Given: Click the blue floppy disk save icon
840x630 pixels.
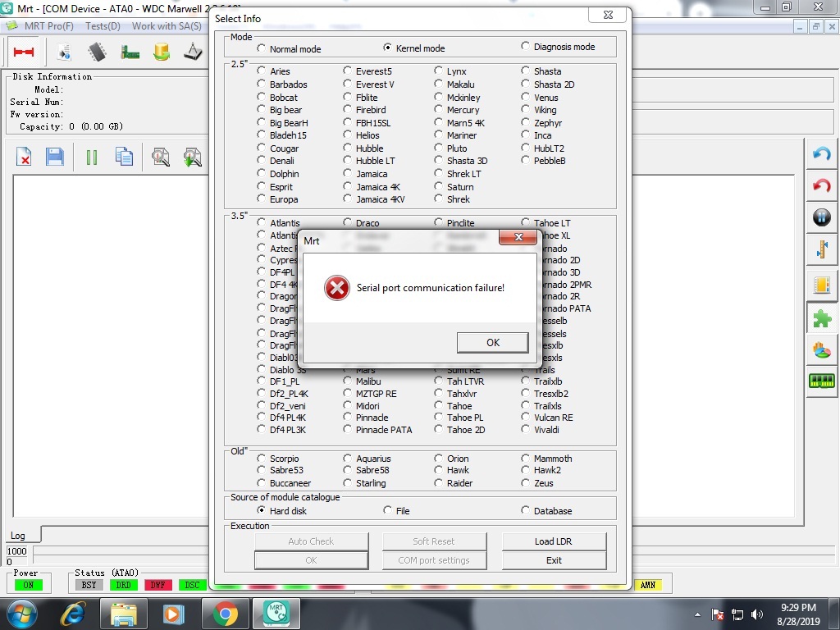Looking at the screenshot, I should (x=55, y=157).
